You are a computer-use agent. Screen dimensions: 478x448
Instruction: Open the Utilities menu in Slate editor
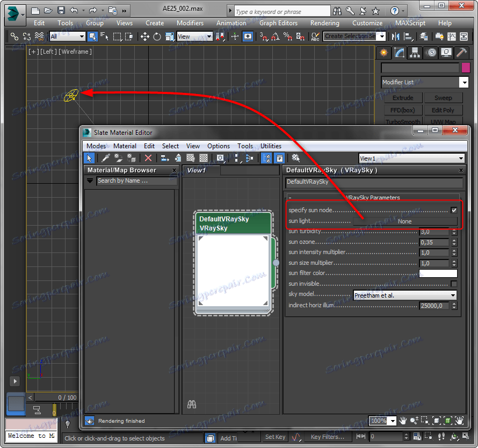coord(271,146)
